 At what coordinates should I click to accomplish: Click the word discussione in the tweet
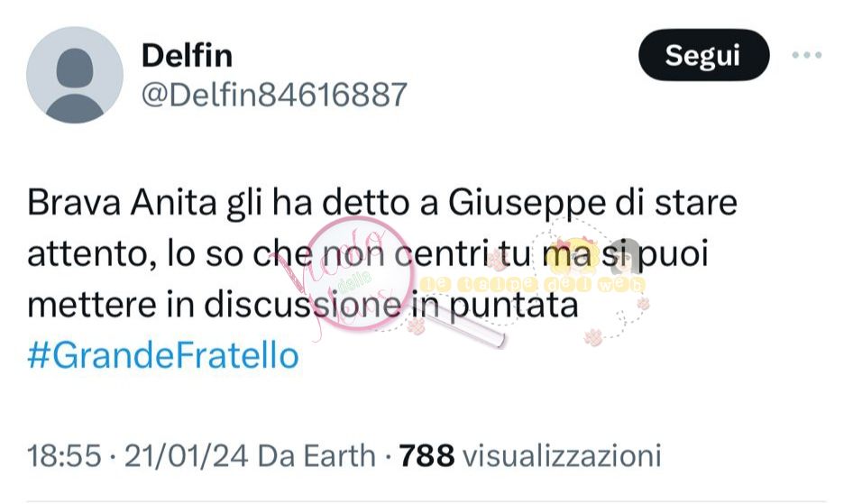(x=303, y=305)
